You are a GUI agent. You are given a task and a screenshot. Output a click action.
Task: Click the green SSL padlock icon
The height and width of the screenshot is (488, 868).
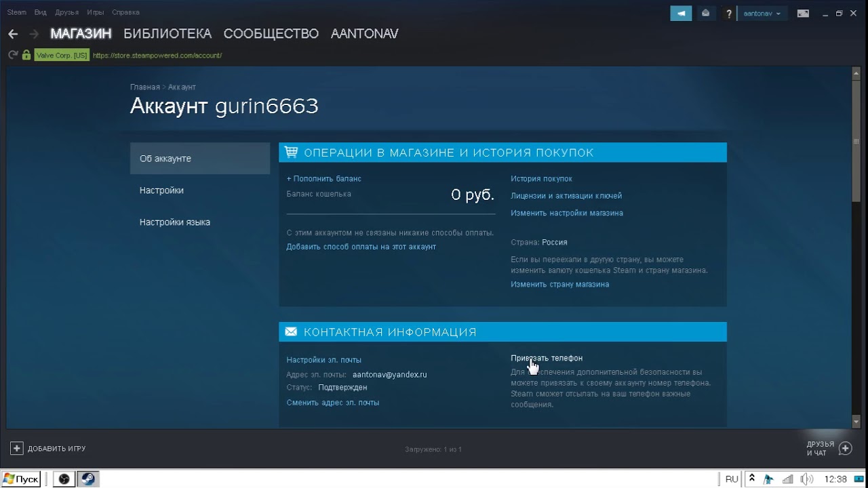26,55
